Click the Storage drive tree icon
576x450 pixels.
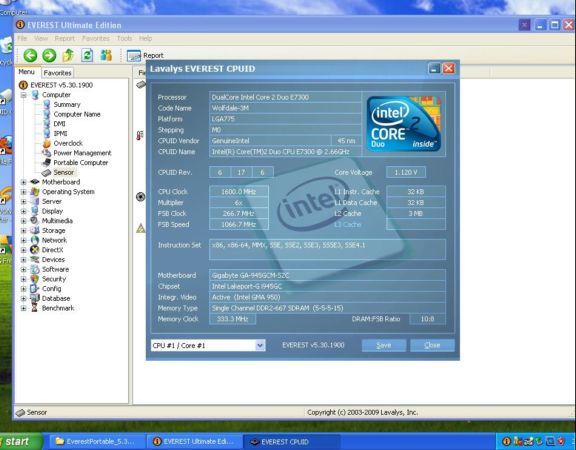tap(35, 230)
